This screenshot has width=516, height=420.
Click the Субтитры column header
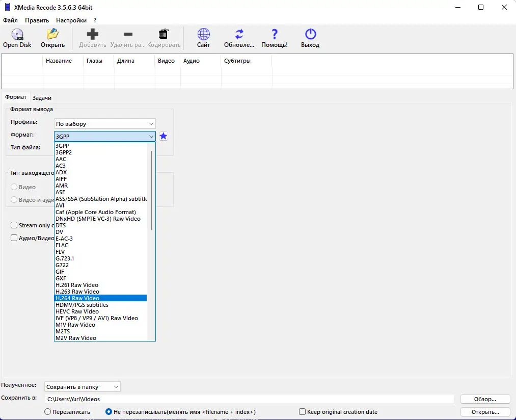pyautogui.click(x=247, y=61)
